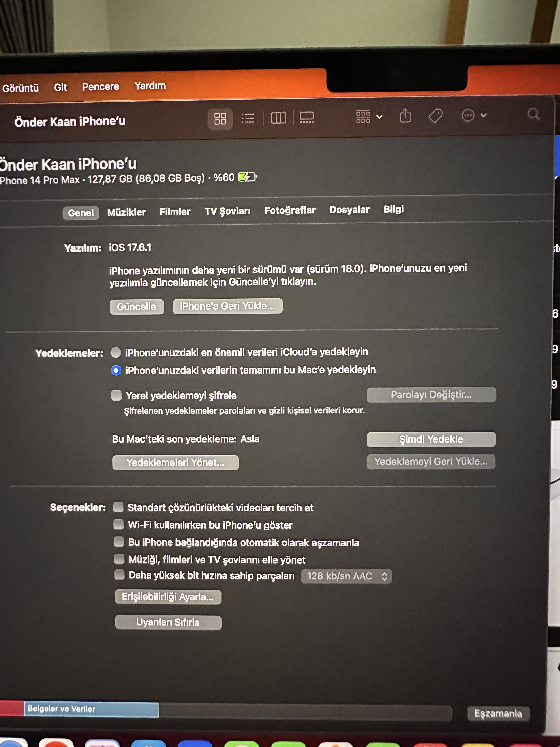Toggle otomatik olarak eşzamanla checkbox
Screen dimensions: 560x747
coord(119,542)
